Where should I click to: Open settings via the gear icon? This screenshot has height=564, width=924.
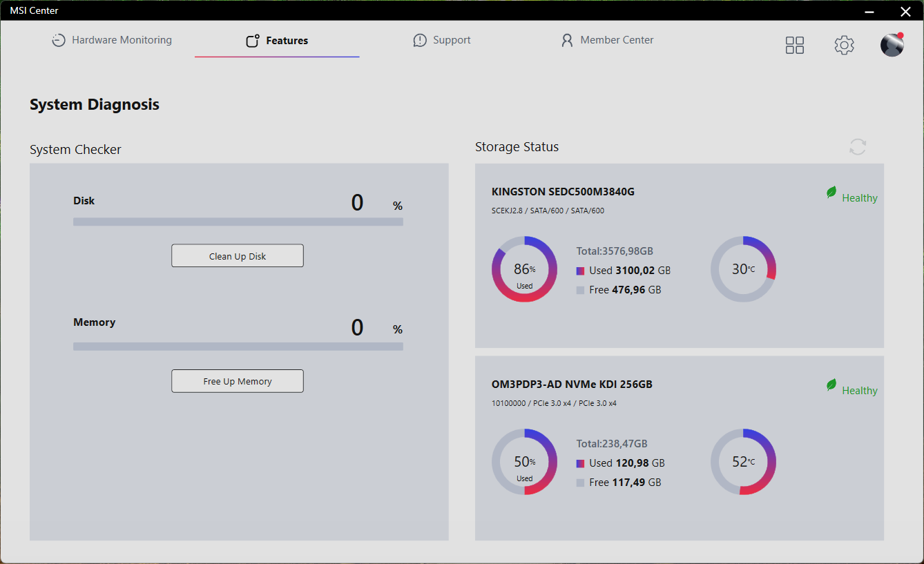(844, 46)
